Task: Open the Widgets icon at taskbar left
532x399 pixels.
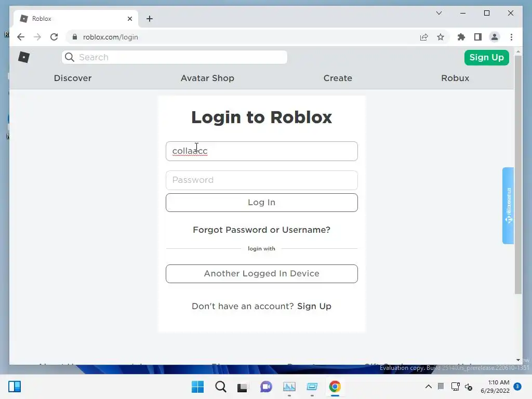Action: pos(15,387)
